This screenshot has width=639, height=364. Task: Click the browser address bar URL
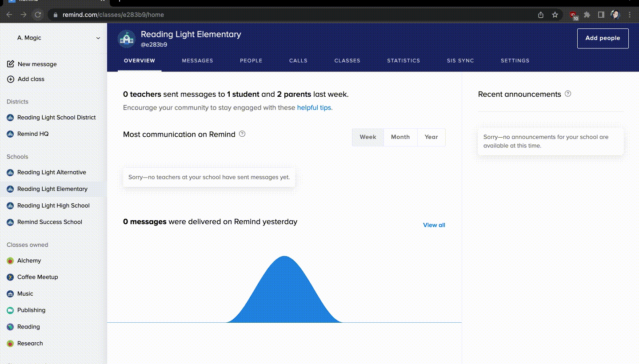pos(113,15)
